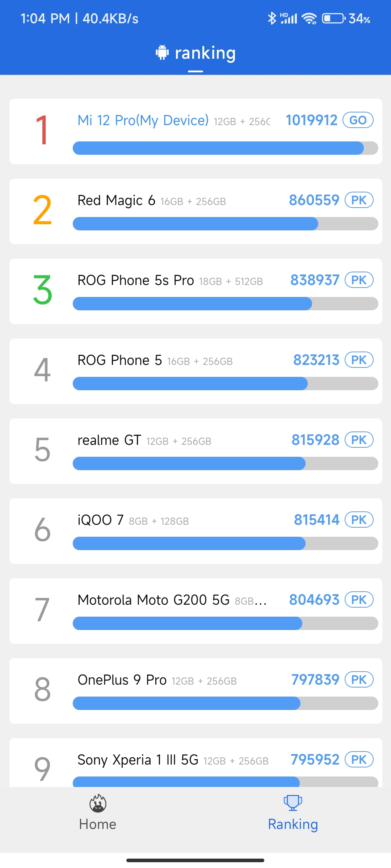This screenshot has width=391, height=868.
Task: Open the Sony Xperia 1 III 5G entry
Action: point(195,762)
